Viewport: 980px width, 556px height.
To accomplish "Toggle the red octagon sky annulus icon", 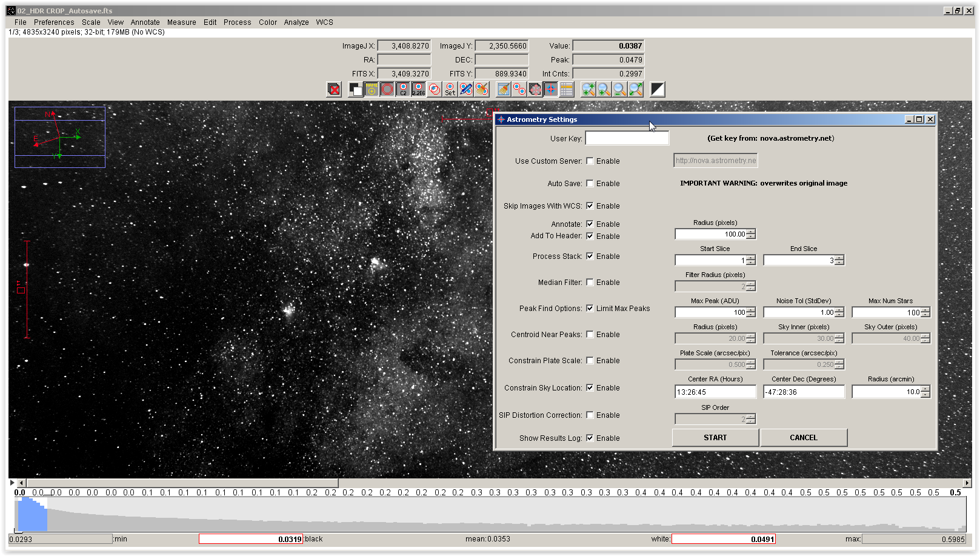I will [387, 90].
